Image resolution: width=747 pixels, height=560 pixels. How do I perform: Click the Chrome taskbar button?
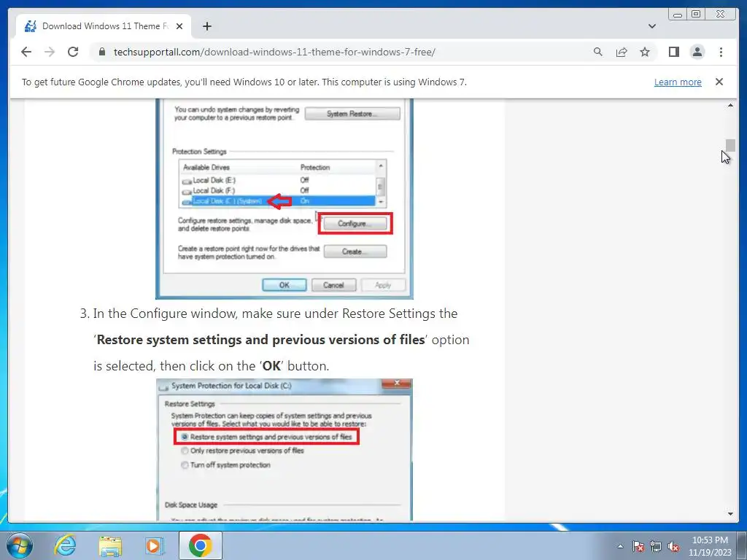click(x=200, y=545)
